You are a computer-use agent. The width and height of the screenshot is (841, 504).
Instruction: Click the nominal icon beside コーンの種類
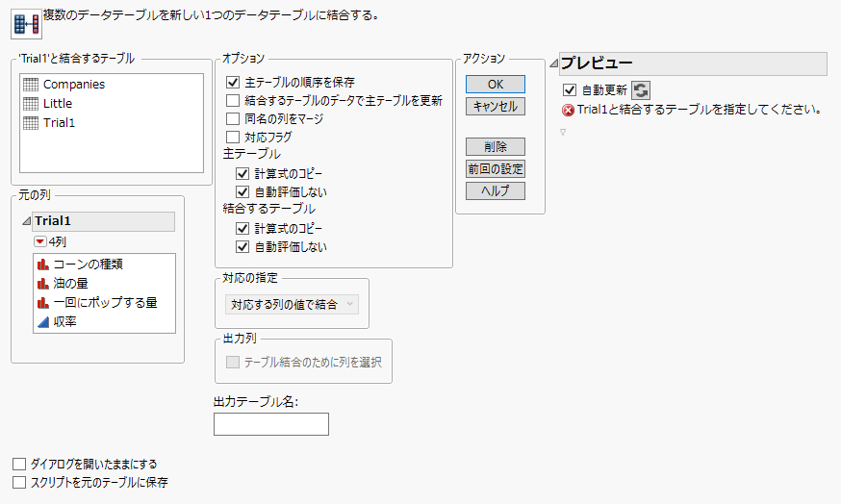pyautogui.click(x=43, y=265)
